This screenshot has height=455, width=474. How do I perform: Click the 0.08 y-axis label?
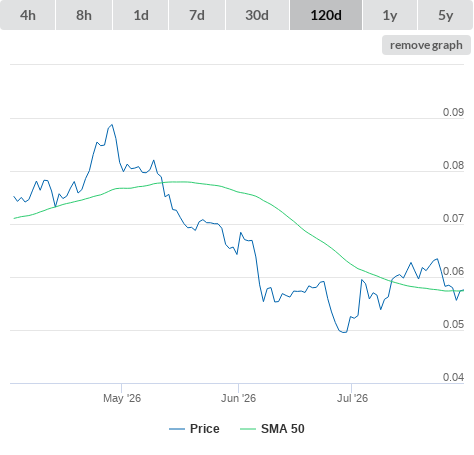click(453, 165)
